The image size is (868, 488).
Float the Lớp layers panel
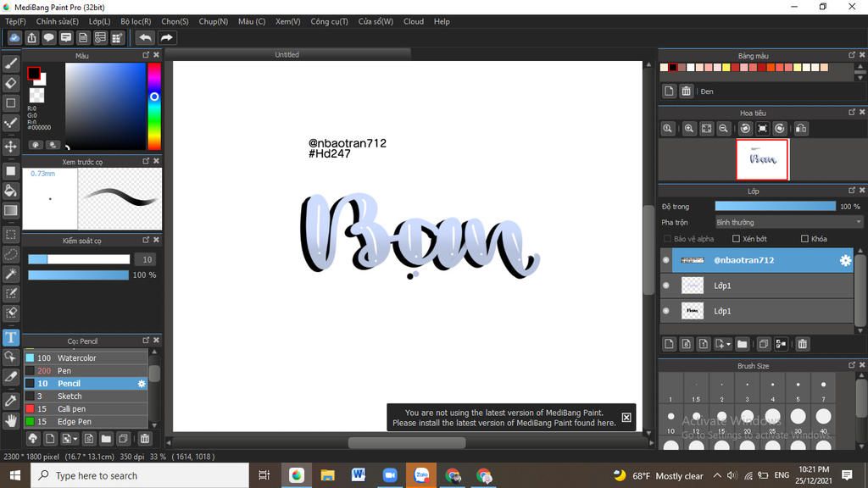coord(851,191)
